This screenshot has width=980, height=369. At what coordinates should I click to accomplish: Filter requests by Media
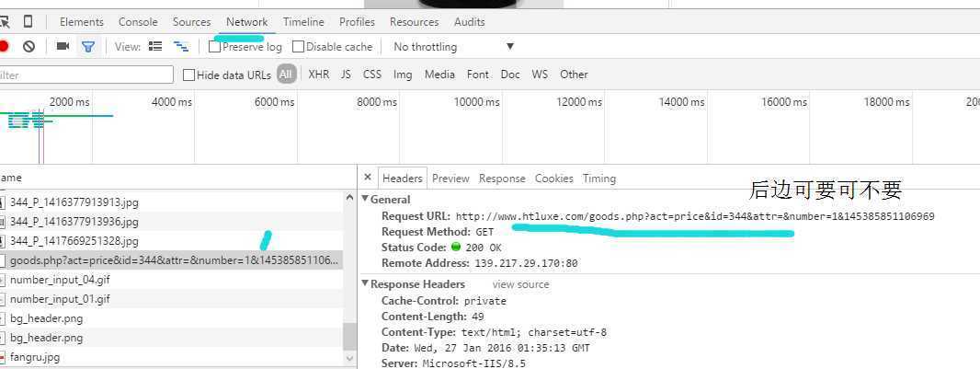(x=439, y=75)
